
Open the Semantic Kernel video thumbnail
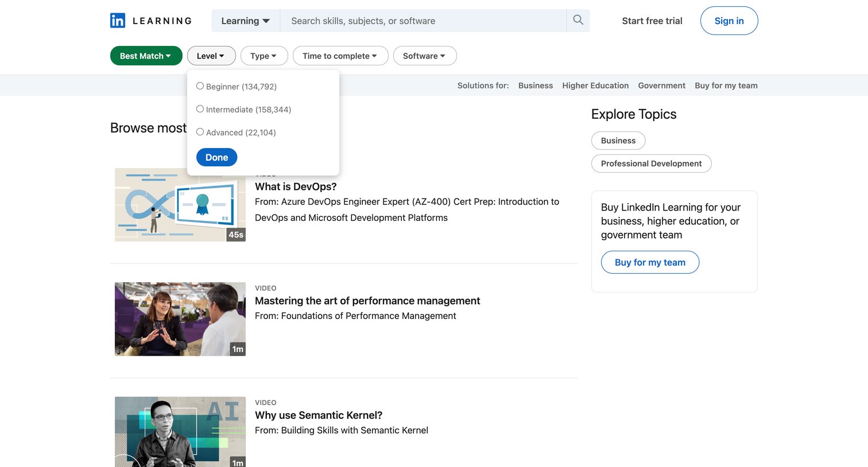(180, 431)
